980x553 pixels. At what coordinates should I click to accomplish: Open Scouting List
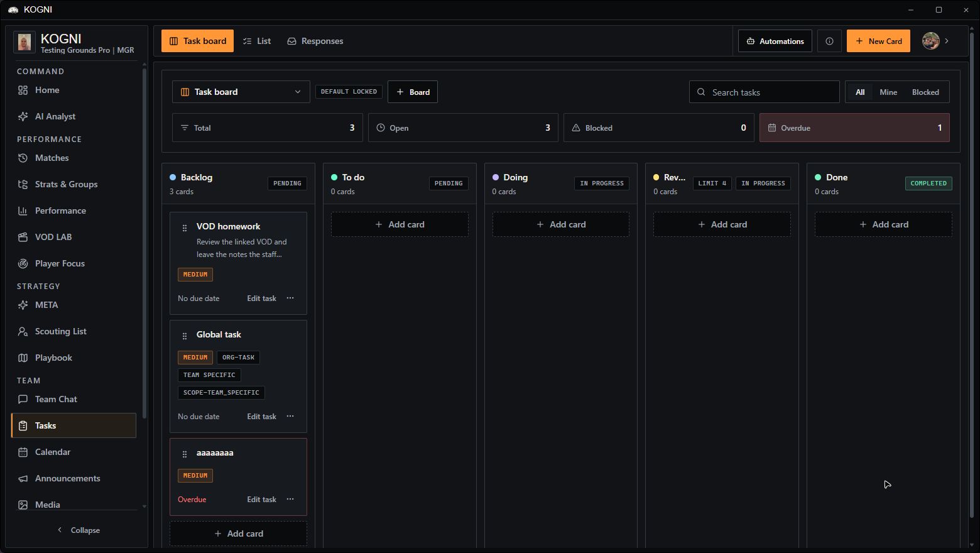click(x=73, y=331)
